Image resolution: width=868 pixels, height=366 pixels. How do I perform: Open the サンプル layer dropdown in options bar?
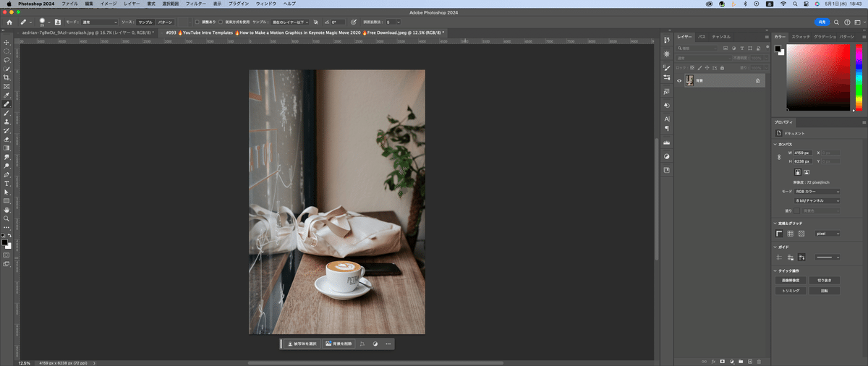point(290,22)
